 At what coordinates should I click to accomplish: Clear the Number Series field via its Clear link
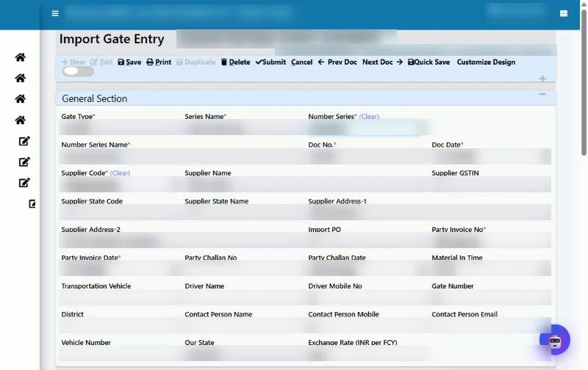[x=369, y=117]
